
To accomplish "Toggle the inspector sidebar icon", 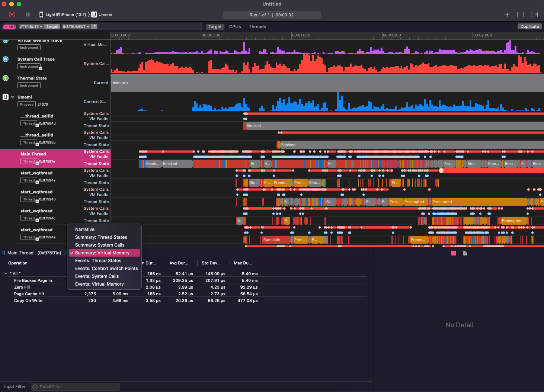I will click(534, 15).
